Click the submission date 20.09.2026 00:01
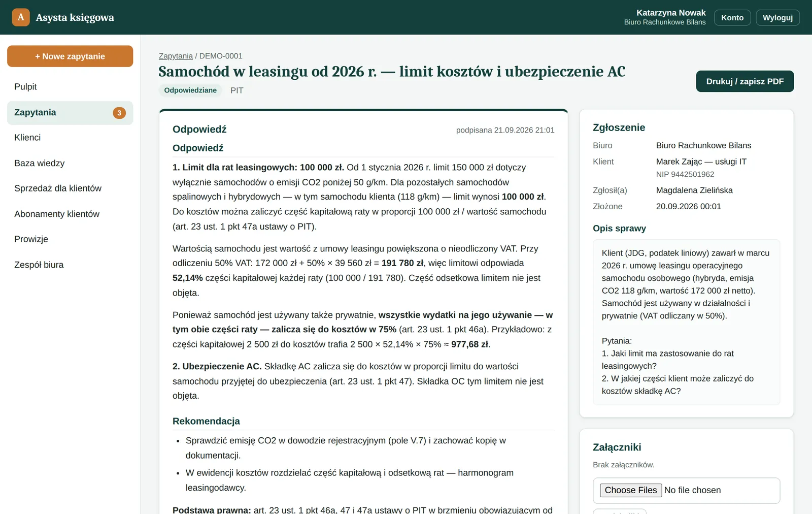 [x=689, y=206]
